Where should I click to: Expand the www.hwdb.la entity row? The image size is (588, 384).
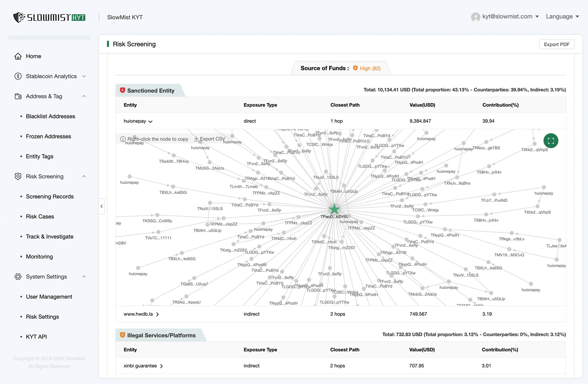tap(158, 314)
